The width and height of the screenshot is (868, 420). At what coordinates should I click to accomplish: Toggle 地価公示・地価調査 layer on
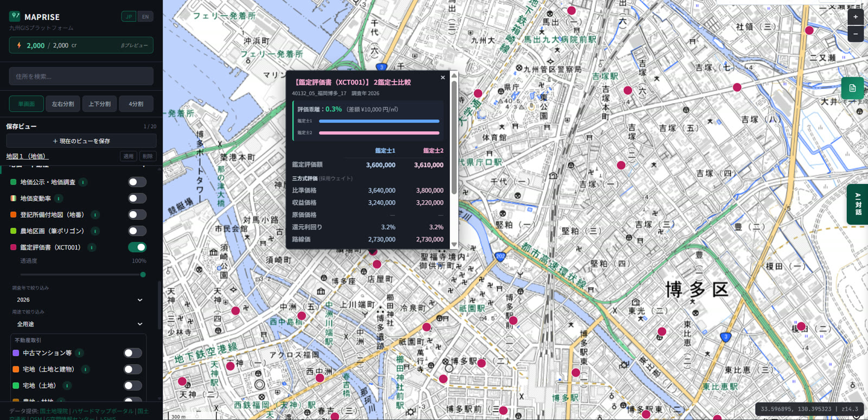[137, 182]
